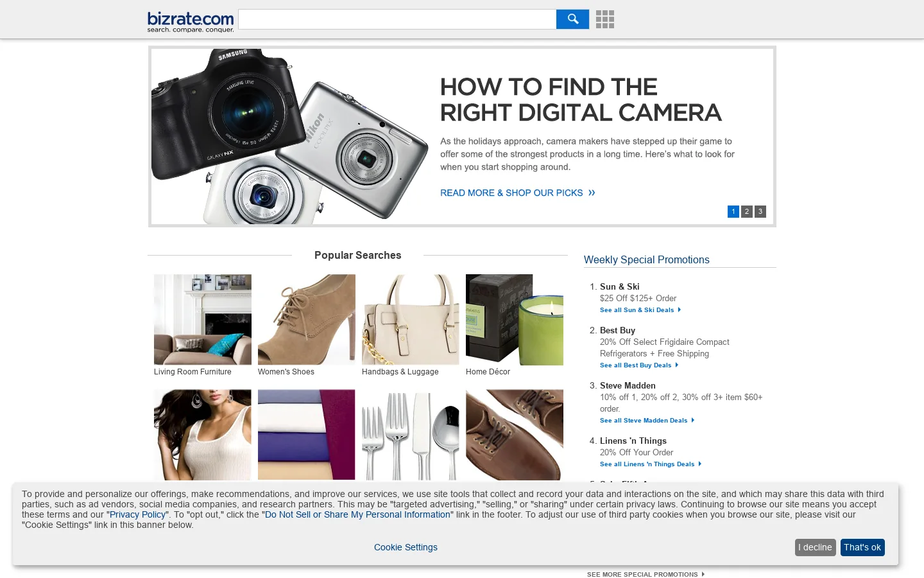
Task: Click the bizrate.com logo
Action: 191,21
